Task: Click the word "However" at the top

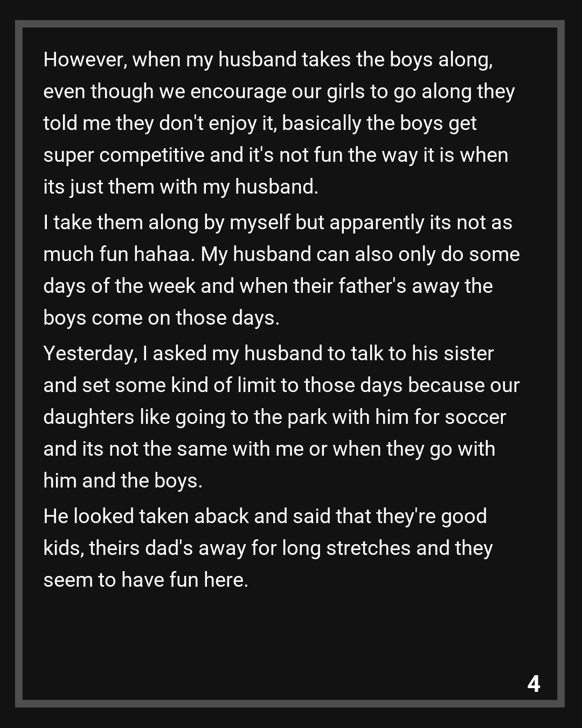Action: click(85, 59)
